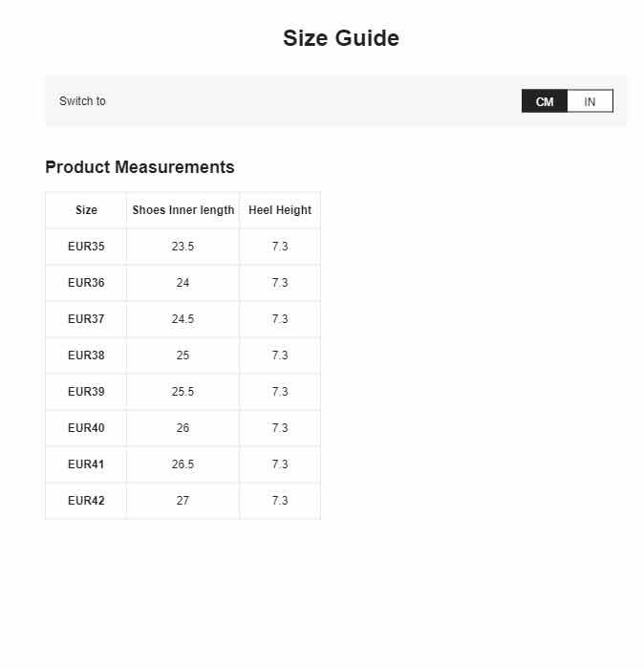The image size is (644, 669).
Task: Click the EUR36 size cell
Action: point(86,283)
